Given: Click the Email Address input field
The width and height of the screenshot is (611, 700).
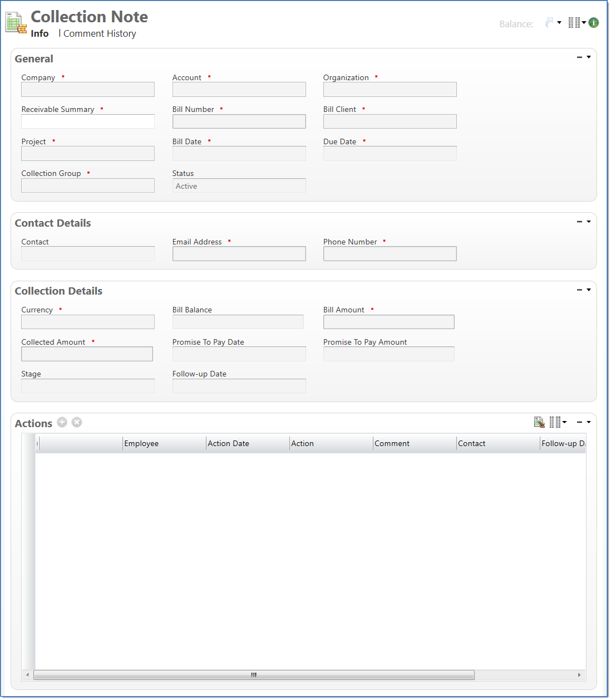Looking at the screenshot, I should pyautogui.click(x=239, y=254).
